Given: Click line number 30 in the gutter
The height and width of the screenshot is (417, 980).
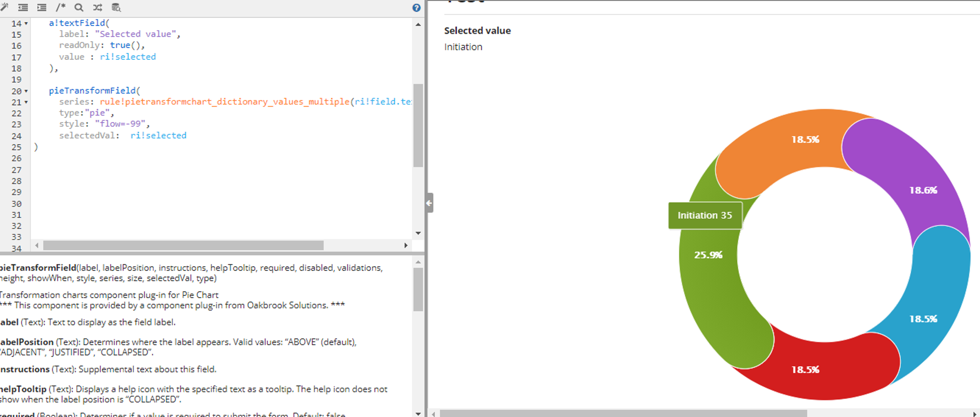Looking at the screenshot, I should [16, 204].
